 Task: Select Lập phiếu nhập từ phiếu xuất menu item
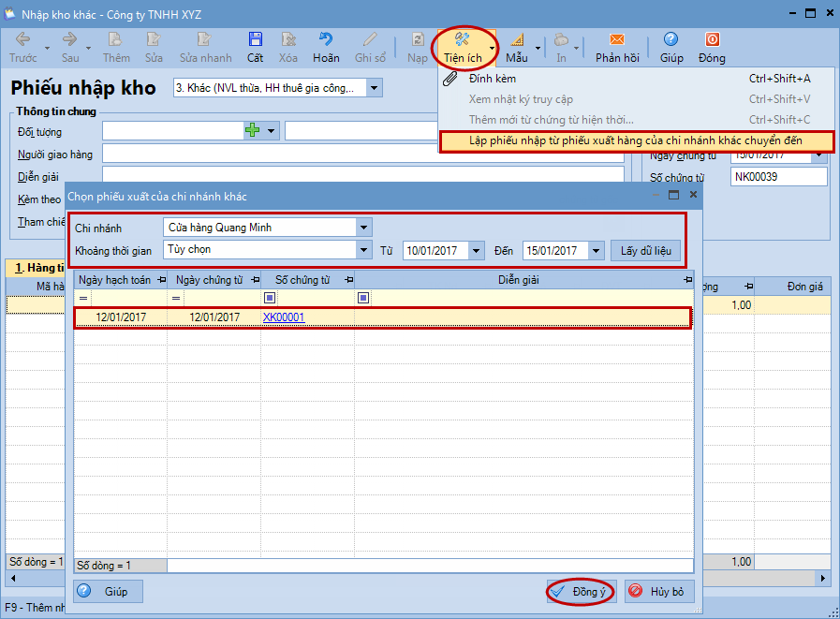click(635, 140)
